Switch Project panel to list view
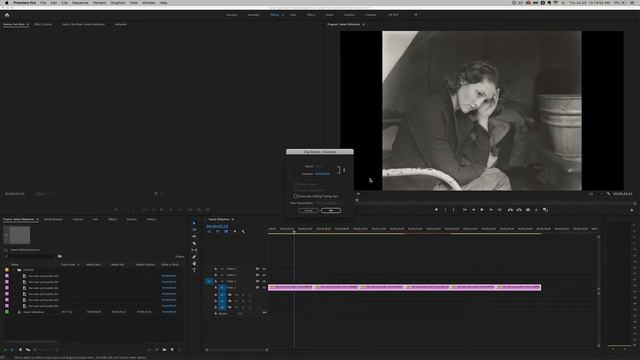 click(x=12, y=350)
